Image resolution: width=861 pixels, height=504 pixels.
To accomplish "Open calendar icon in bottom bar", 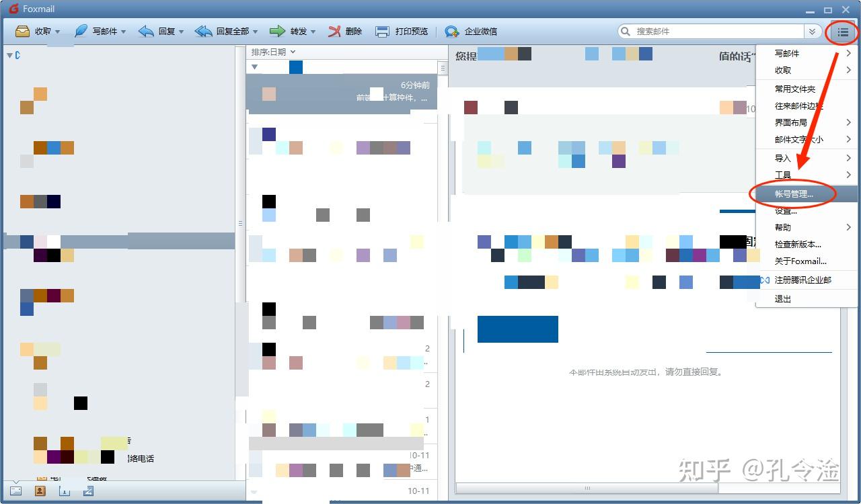I will coord(64,491).
